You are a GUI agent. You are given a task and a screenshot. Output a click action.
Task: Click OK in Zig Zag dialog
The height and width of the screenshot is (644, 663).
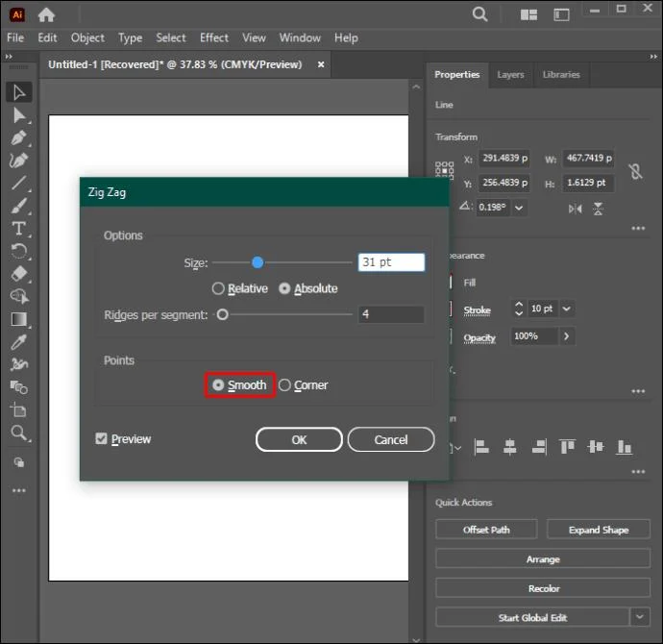click(x=299, y=439)
